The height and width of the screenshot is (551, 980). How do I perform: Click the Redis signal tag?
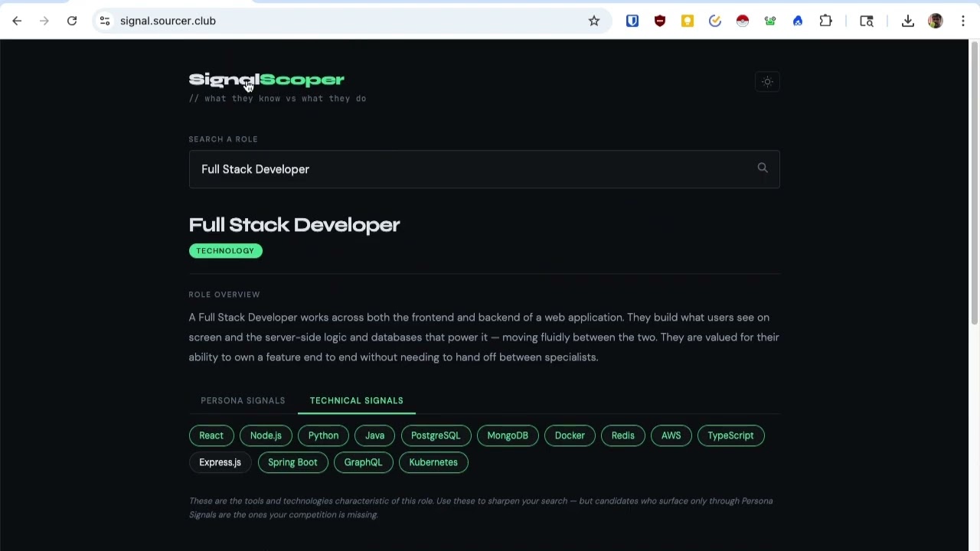coord(623,435)
